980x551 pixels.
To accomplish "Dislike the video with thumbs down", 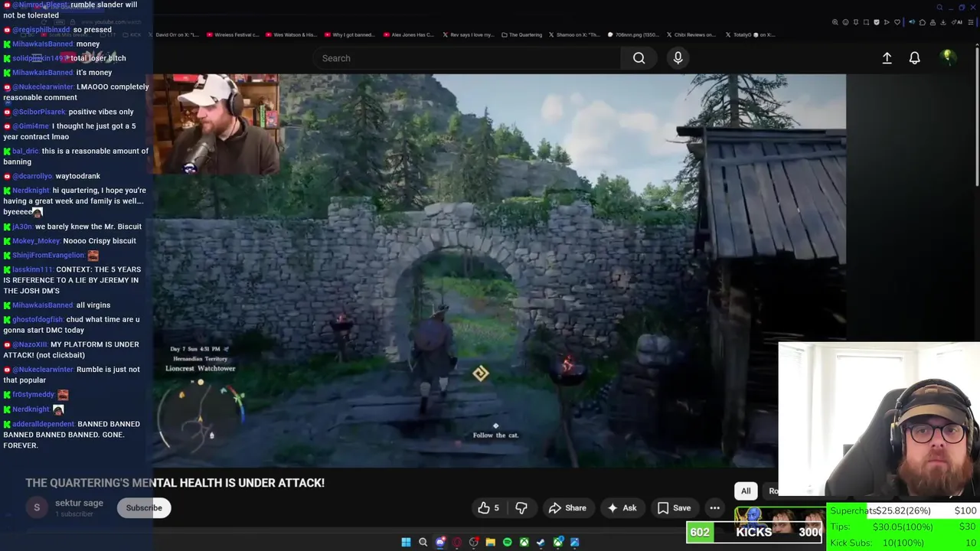I will 521,508.
